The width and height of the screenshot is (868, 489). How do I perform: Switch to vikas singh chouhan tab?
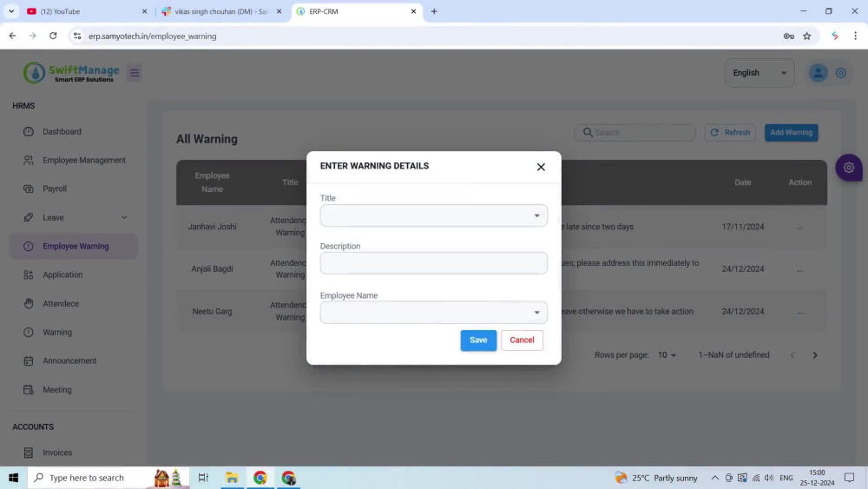pos(220,11)
